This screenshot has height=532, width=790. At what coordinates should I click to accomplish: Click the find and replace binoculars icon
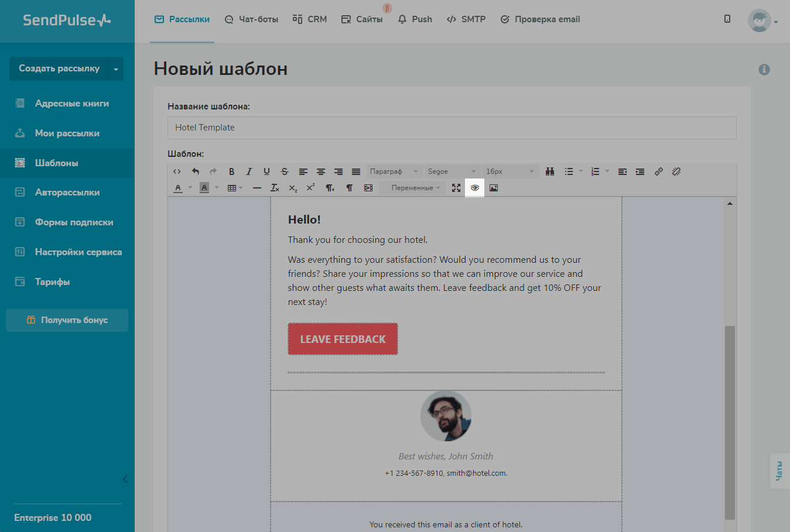(550, 171)
